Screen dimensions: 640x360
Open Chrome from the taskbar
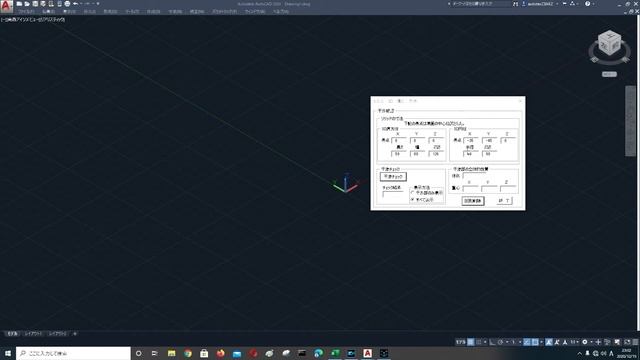[x=188, y=353]
